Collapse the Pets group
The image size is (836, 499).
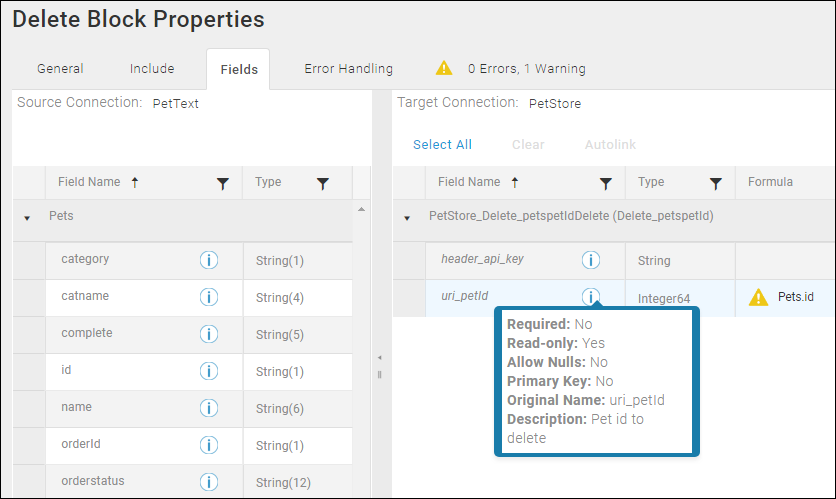tap(27, 218)
